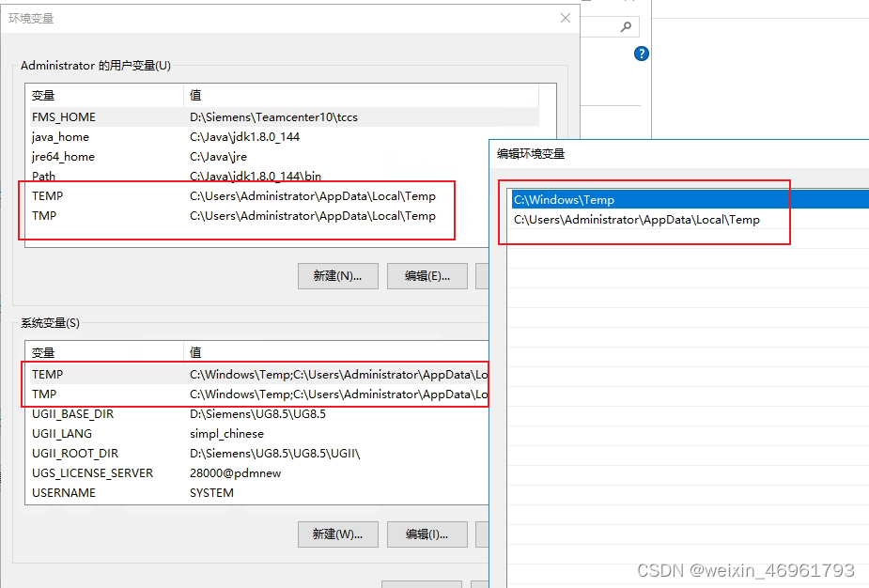Select TEMP row in user variables
This screenshot has height=588, width=869.
[47, 196]
